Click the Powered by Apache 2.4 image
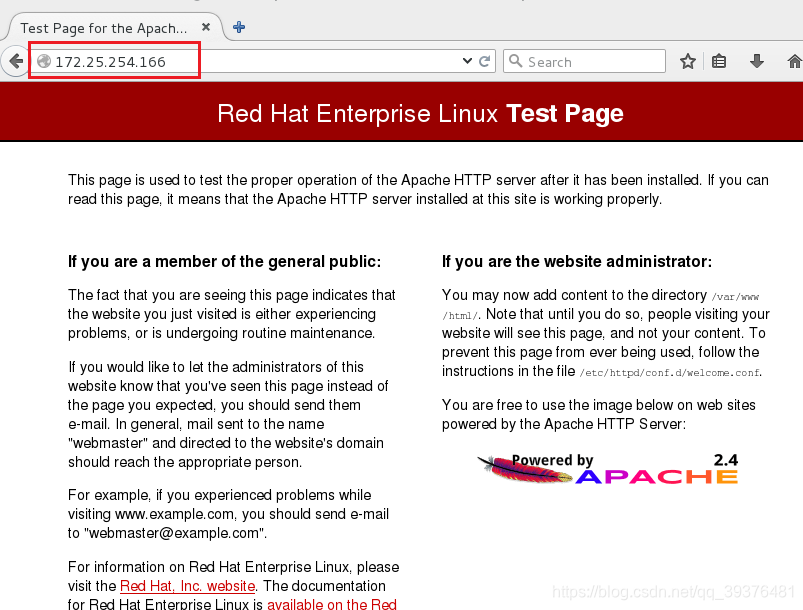Image resolution: width=803 pixels, height=610 pixels. coord(608,468)
